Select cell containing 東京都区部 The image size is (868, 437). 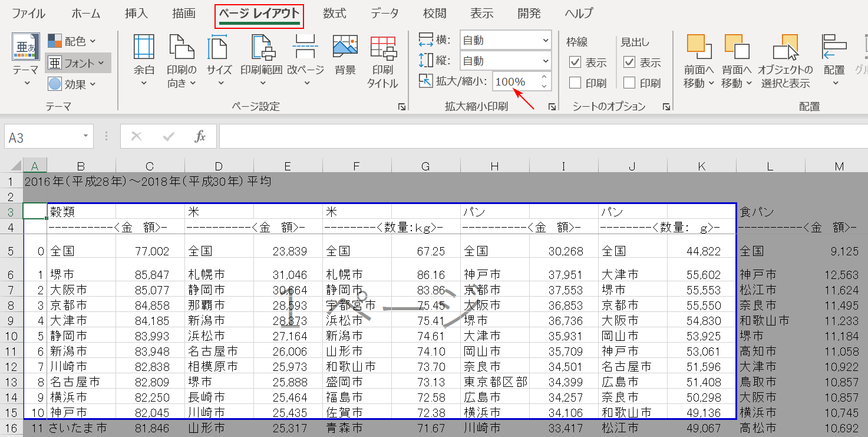coord(495,382)
